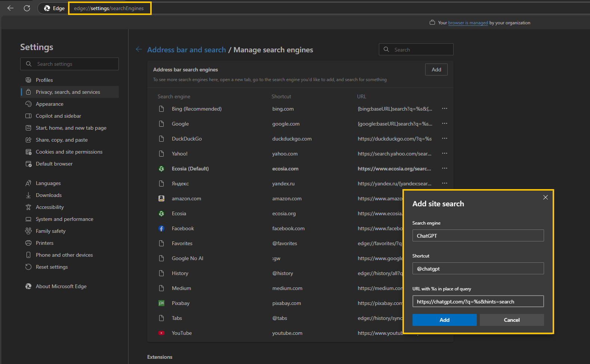Image resolution: width=590 pixels, height=364 pixels.
Task: Go to Share, copy, and paste settings
Action: coord(69,140)
